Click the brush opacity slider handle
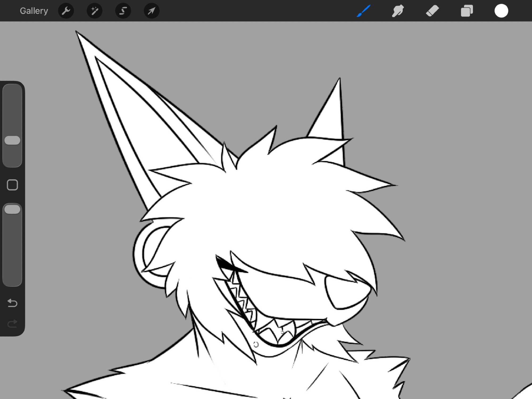532x399 pixels. pos(12,209)
